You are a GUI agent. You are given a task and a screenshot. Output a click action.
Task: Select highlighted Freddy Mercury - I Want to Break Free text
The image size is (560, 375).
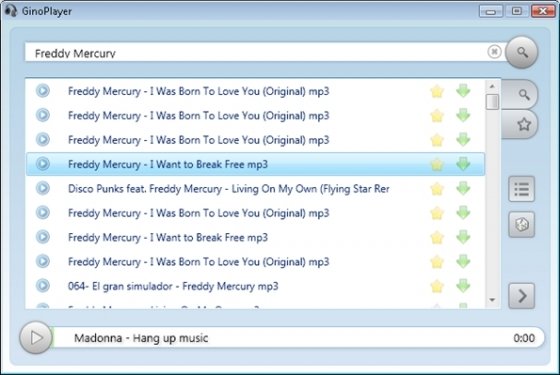168,164
